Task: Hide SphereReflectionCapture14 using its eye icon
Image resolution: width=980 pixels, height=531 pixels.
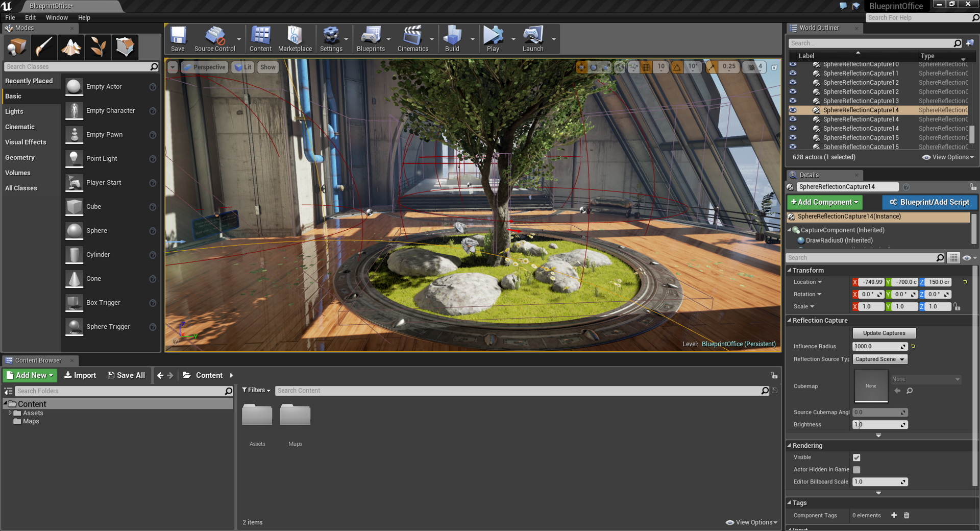Action: (793, 110)
